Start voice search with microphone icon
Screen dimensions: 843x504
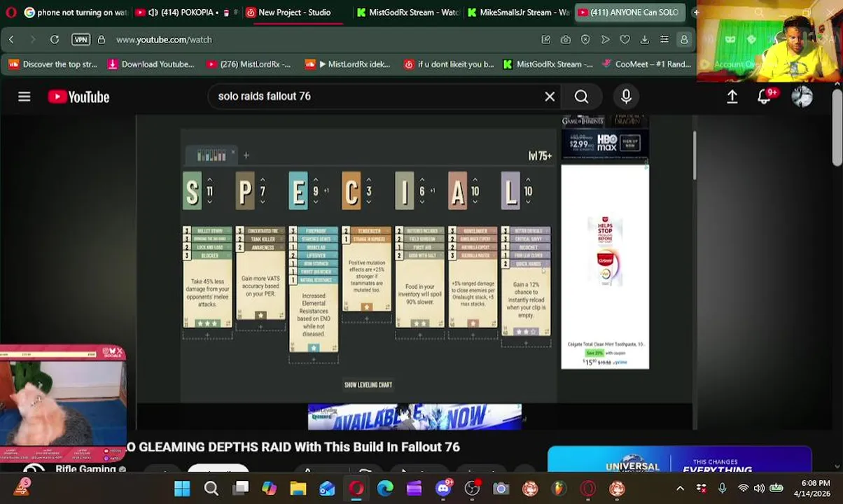626,97
